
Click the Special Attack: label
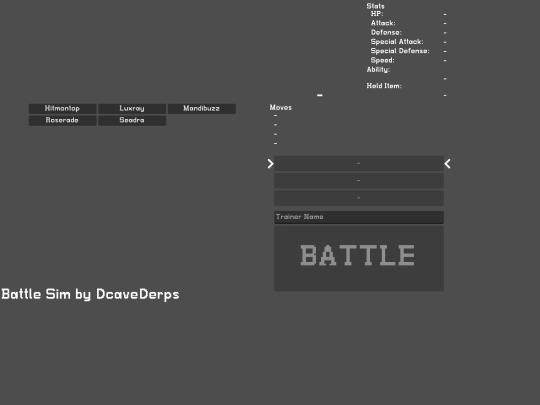[397, 42]
